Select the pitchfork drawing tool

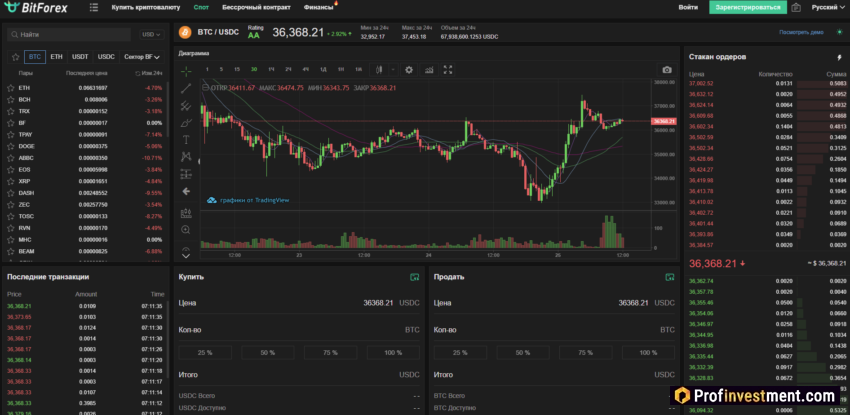coord(186,106)
